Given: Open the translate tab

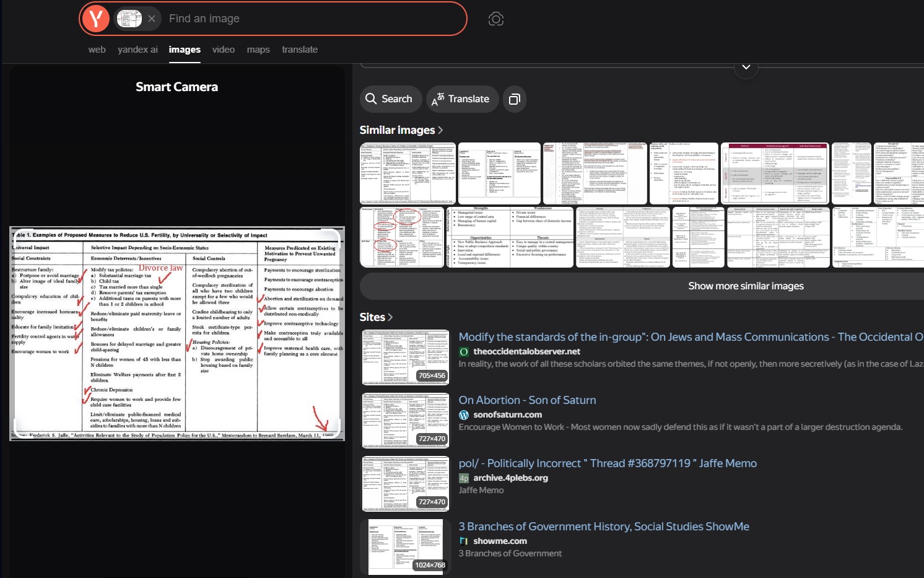Looking at the screenshot, I should click(x=300, y=50).
